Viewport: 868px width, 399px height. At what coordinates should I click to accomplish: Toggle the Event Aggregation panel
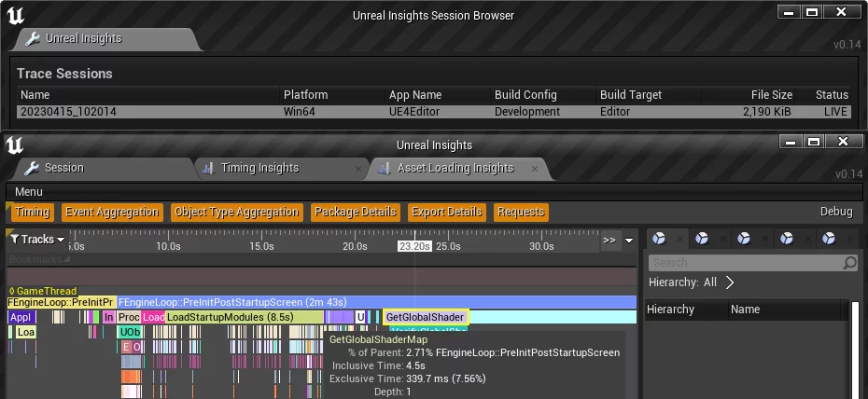(x=112, y=213)
